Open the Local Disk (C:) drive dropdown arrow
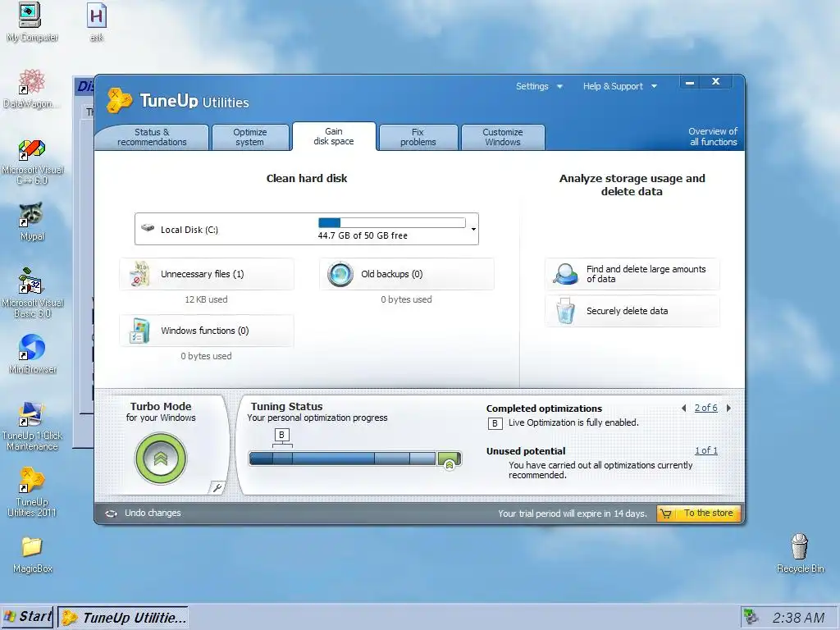The image size is (840, 630). click(473, 230)
